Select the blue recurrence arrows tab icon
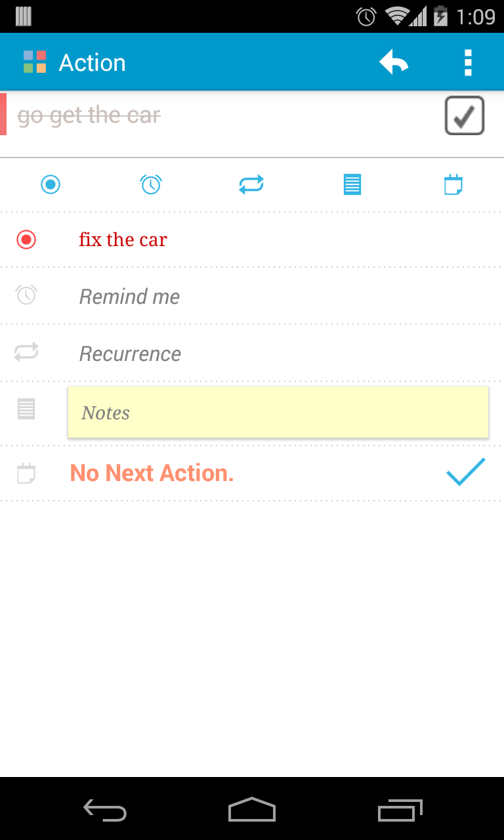The width and height of the screenshot is (504, 840). coord(251,184)
